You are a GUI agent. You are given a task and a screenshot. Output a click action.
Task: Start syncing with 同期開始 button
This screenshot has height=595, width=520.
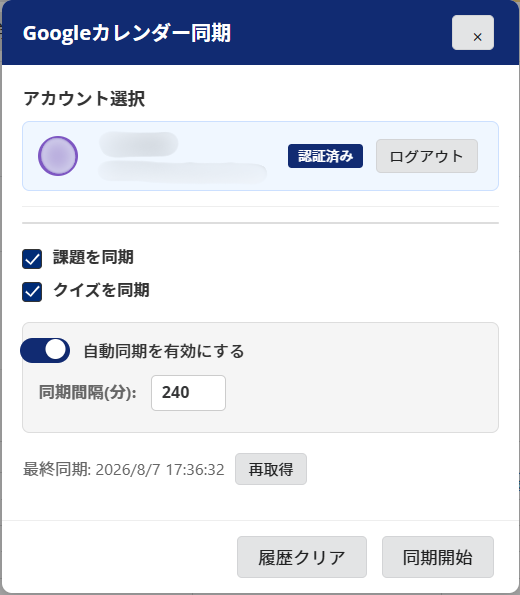(438, 557)
